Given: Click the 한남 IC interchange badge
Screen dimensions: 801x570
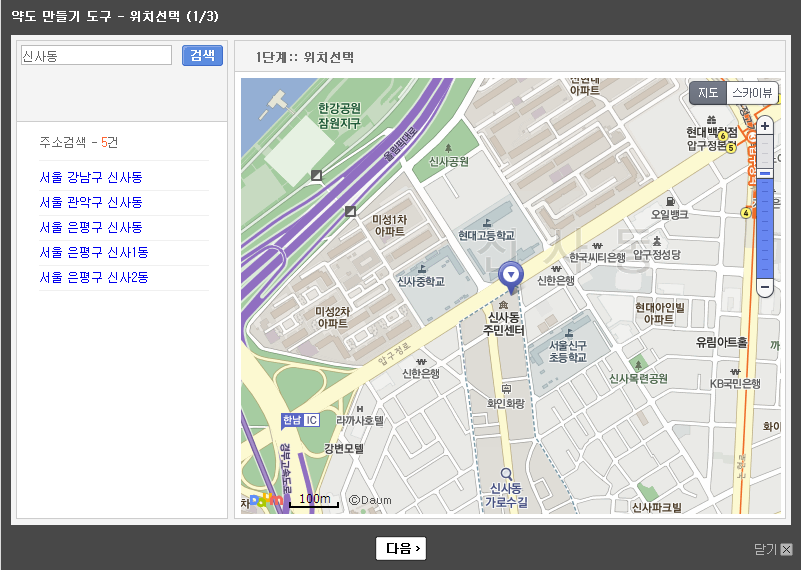Looking at the screenshot, I should (x=300, y=420).
